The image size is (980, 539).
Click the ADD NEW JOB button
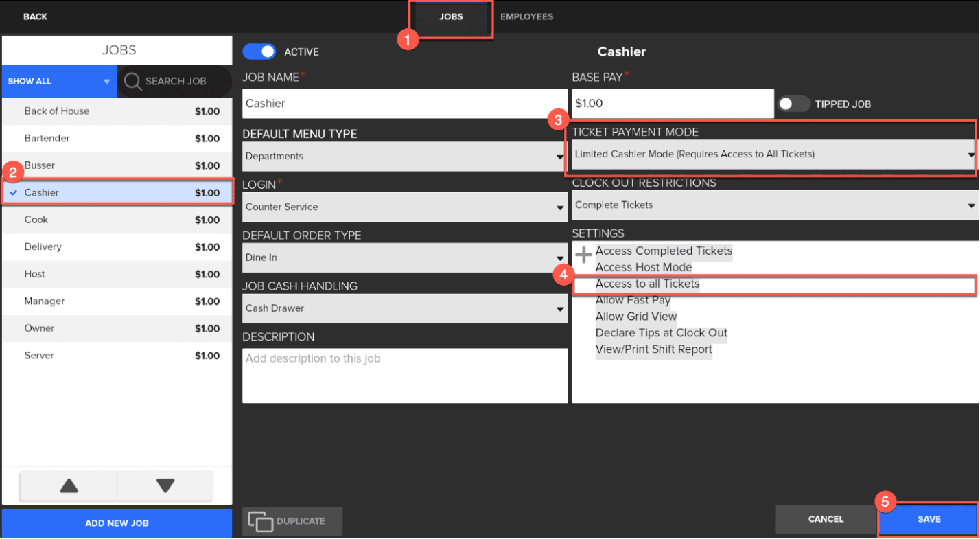117,523
